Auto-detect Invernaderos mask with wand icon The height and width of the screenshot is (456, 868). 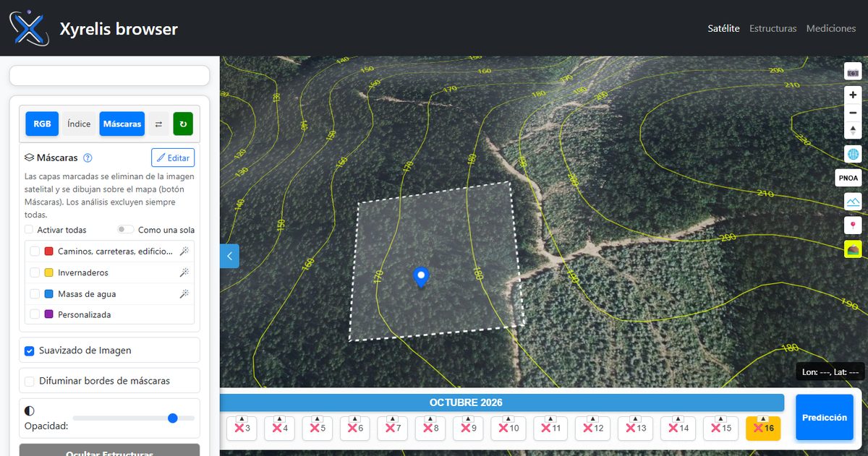coord(184,272)
